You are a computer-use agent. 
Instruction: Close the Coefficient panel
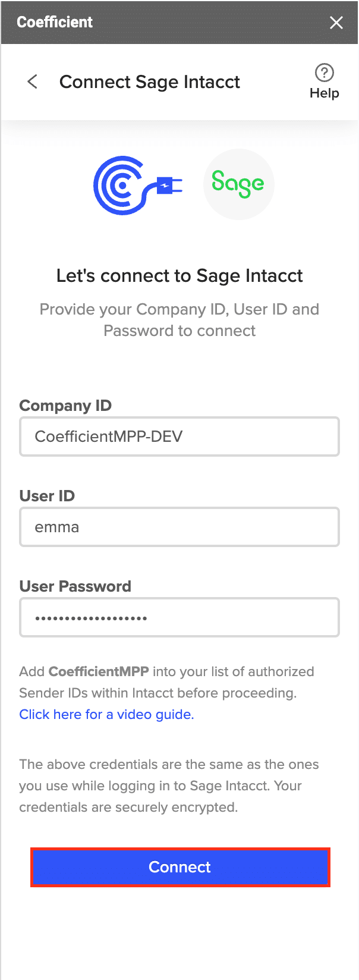point(336,23)
